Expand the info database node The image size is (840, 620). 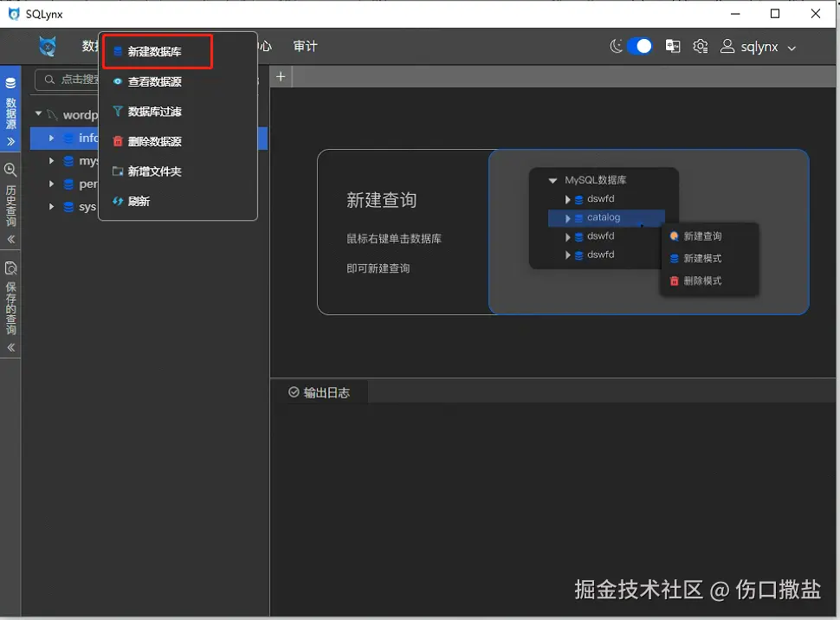(x=51, y=138)
